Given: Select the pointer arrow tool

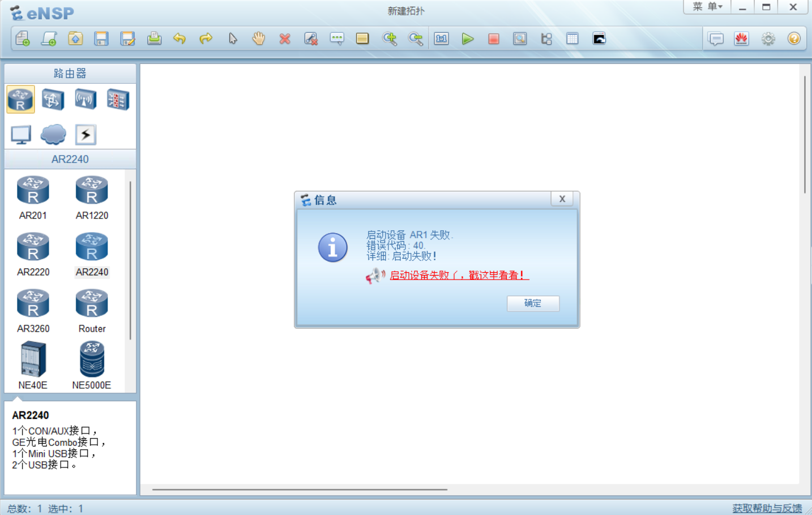Looking at the screenshot, I should (233, 38).
